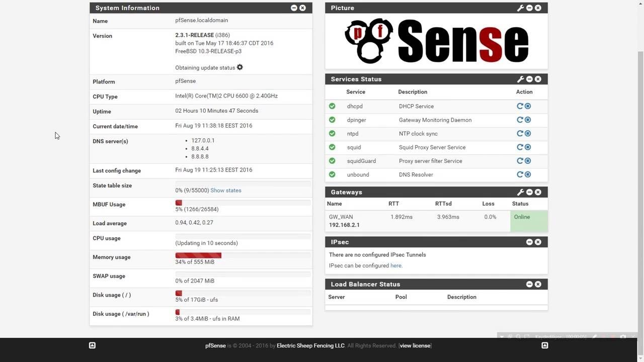Stop the dpinger service
The image size is (644, 362).
click(x=528, y=120)
